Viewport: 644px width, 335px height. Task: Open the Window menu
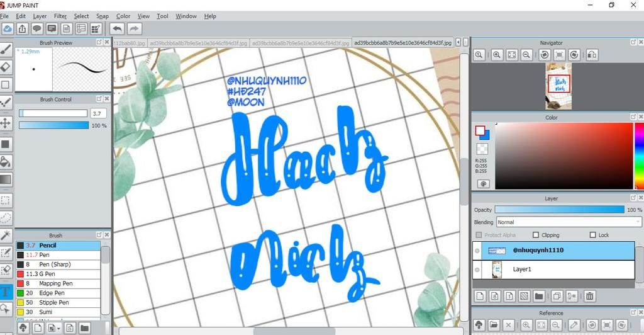click(x=186, y=16)
